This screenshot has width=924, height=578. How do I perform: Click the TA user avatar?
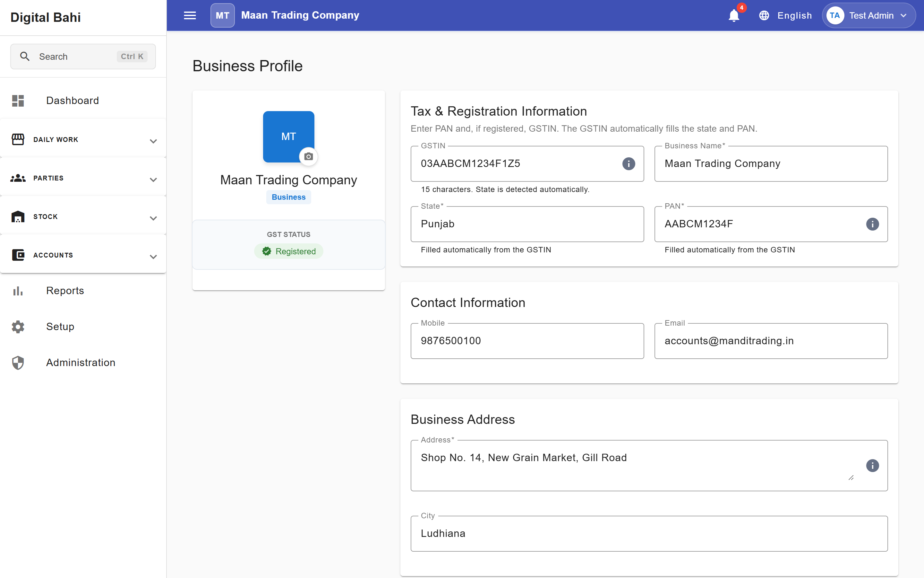[835, 16]
